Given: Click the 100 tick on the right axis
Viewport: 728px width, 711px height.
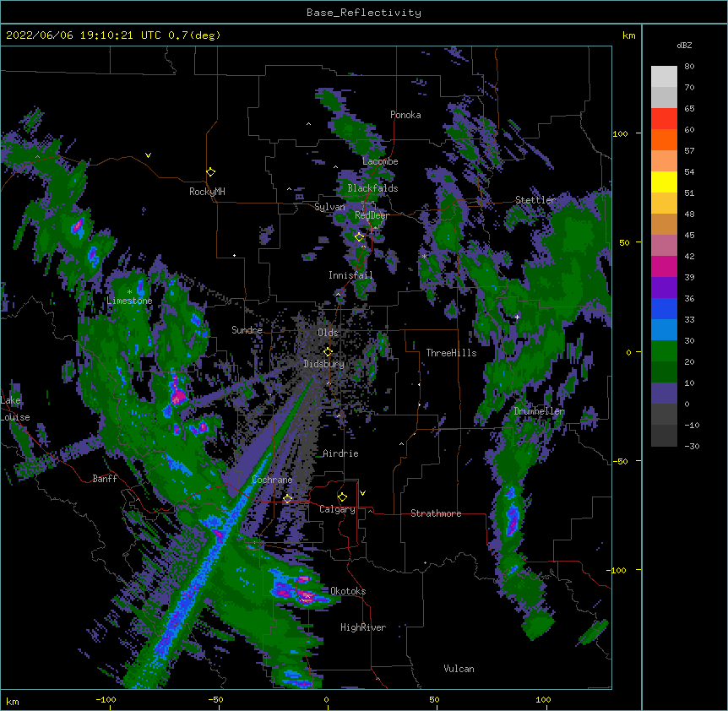Looking at the screenshot, I should [x=620, y=133].
